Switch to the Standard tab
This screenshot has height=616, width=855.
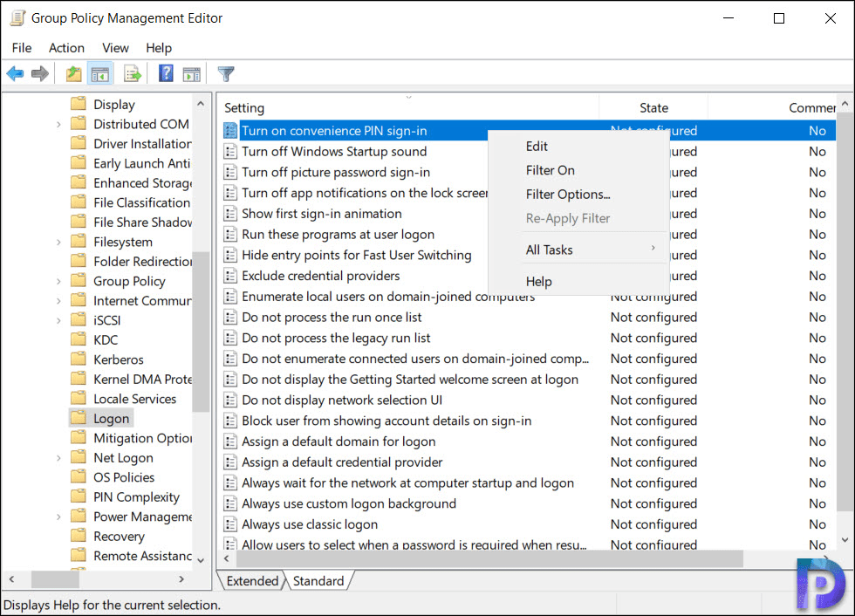click(x=318, y=580)
